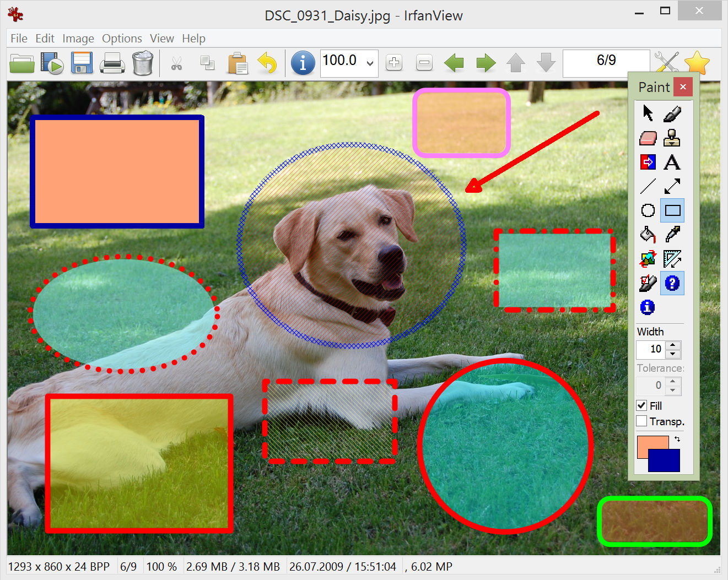Image resolution: width=728 pixels, height=580 pixels.
Task: Open the Options menu
Action: 122,39
